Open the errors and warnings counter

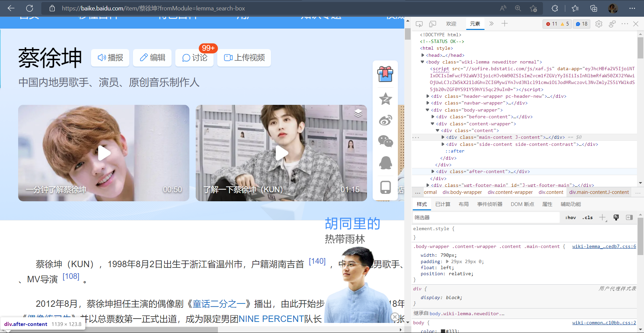click(557, 24)
